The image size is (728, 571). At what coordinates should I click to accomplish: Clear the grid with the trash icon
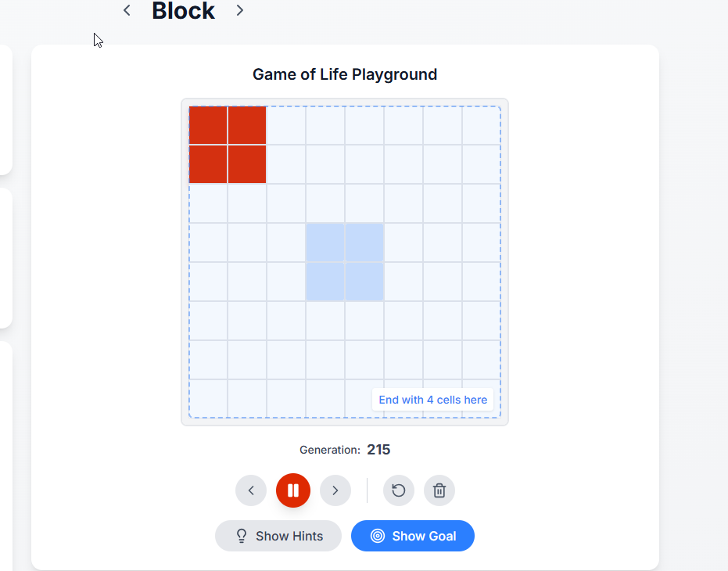(x=439, y=490)
